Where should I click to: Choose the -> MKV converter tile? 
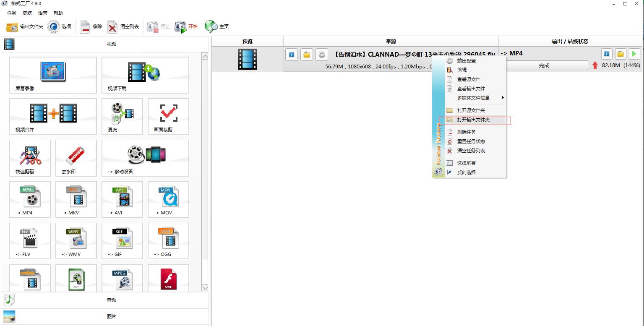[76, 199]
